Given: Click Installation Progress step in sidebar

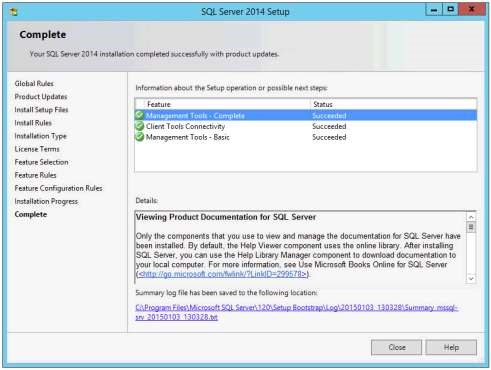Looking at the screenshot, I should click(x=46, y=201).
